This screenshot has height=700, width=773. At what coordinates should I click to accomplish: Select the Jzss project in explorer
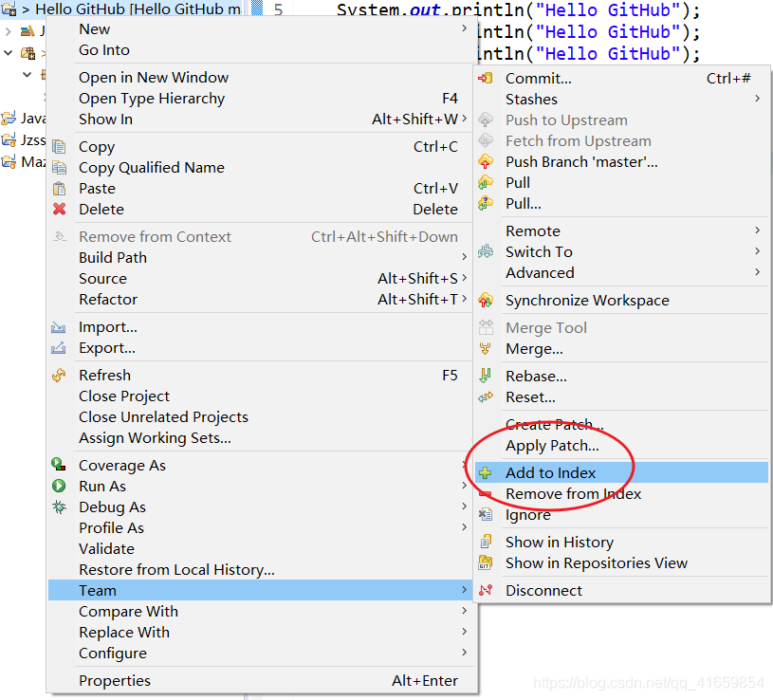tap(32, 140)
